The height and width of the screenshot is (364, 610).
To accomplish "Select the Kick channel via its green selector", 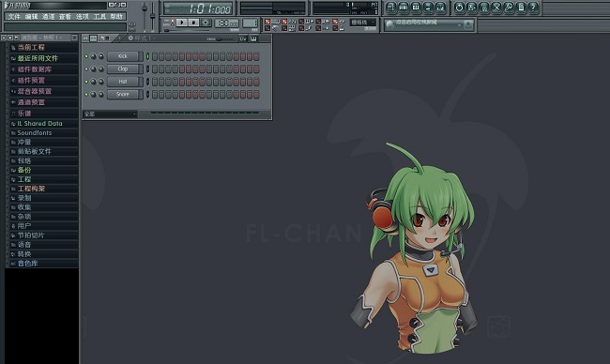I will pos(148,56).
